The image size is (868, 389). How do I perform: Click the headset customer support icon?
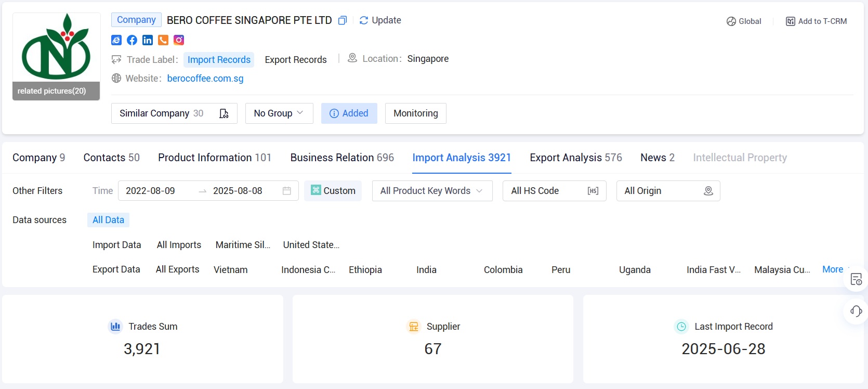[x=856, y=311]
